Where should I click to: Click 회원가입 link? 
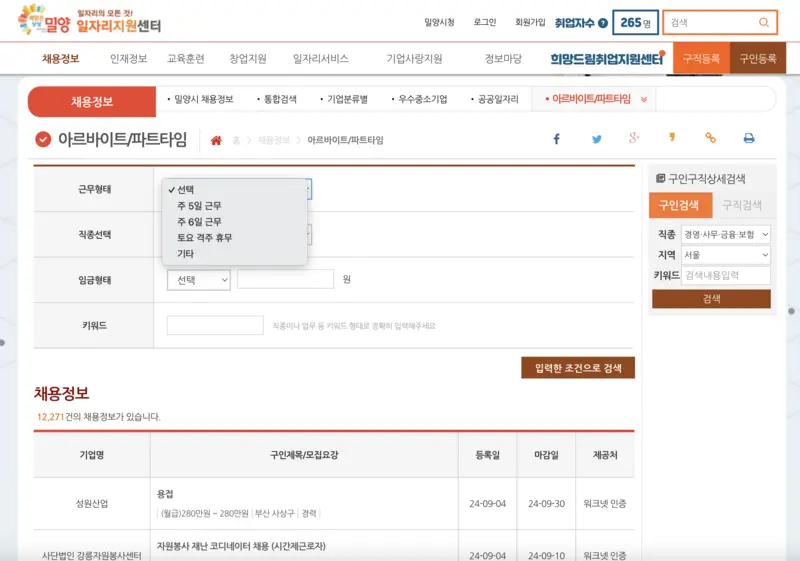pyautogui.click(x=530, y=22)
